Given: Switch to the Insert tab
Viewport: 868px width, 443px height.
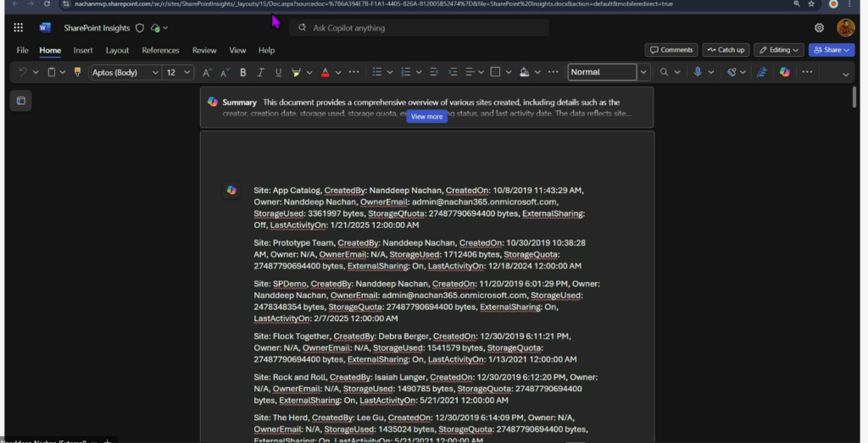Looking at the screenshot, I should pyautogui.click(x=83, y=50).
